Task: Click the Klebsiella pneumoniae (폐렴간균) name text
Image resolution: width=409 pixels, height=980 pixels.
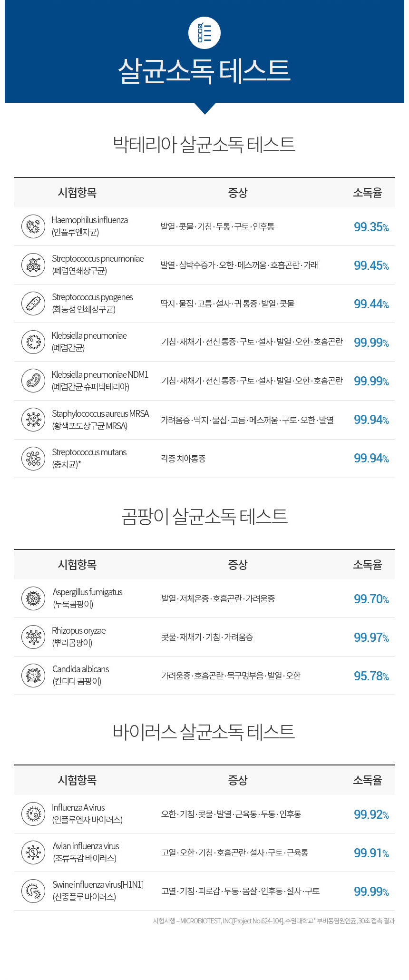Action: click(x=89, y=342)
